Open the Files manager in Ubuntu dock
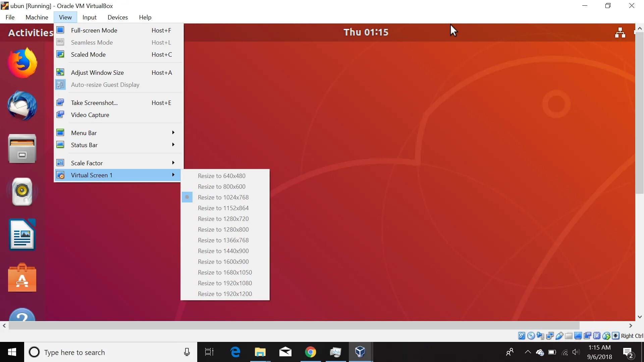 22,149
